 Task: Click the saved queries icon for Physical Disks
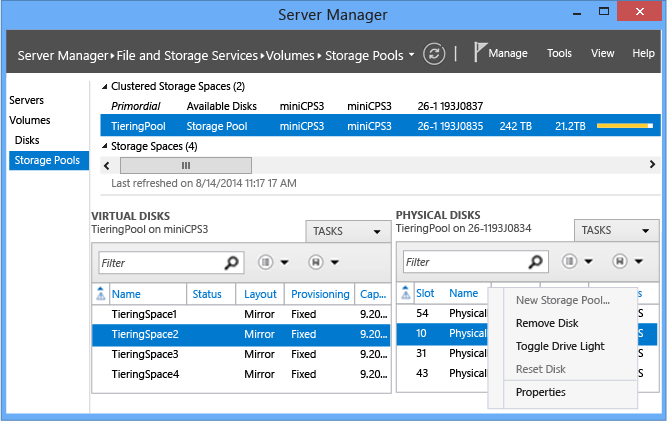pos(622,263)
